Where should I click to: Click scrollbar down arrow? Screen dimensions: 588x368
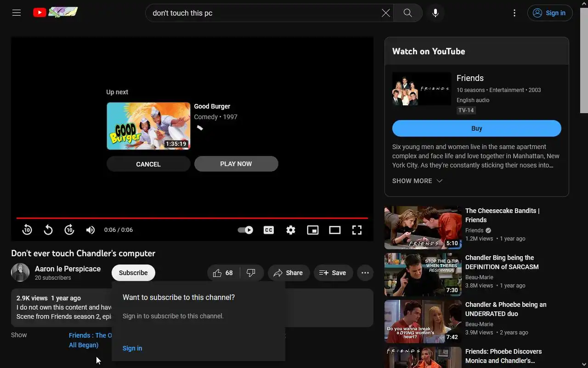click(x=584, y=364)
